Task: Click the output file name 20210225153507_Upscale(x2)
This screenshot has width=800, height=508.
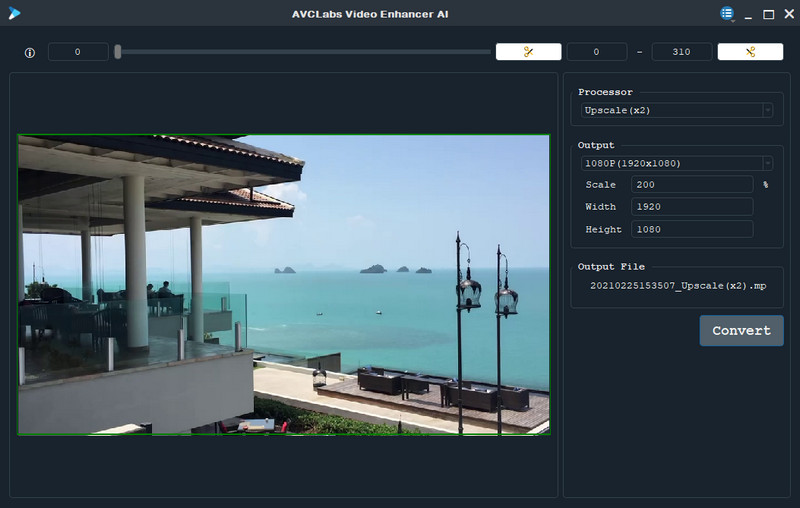Action: (x=678, y=286)
